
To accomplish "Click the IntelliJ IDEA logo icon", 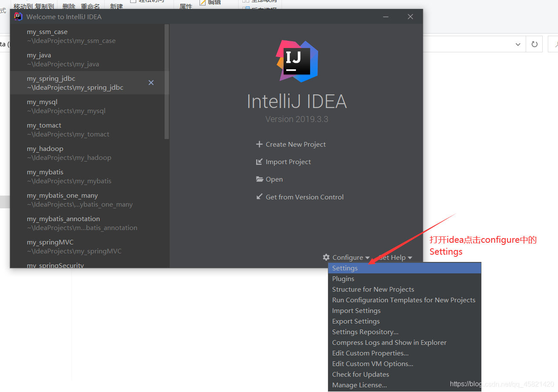I will click(x=297, y=61).
